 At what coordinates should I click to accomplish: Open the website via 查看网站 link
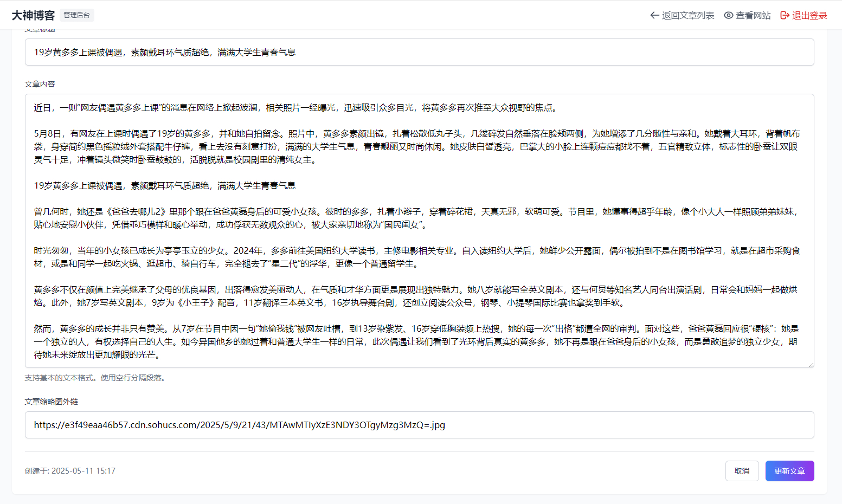tap(753, 15)
